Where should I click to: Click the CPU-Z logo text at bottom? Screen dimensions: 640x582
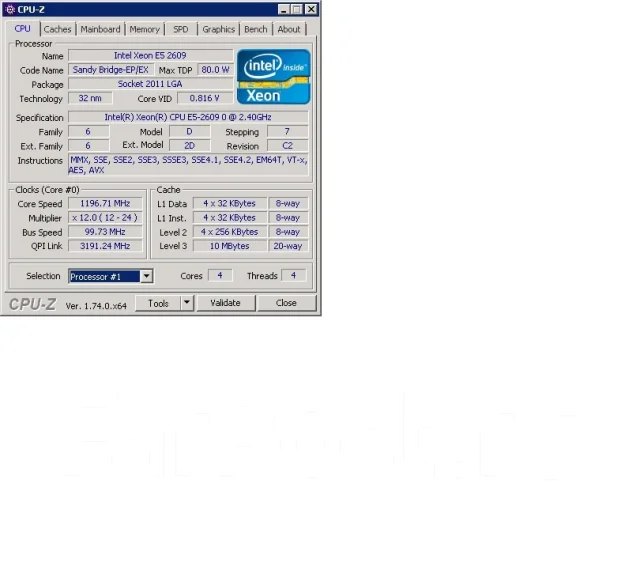pyautogui.click(x=33, y=304)
